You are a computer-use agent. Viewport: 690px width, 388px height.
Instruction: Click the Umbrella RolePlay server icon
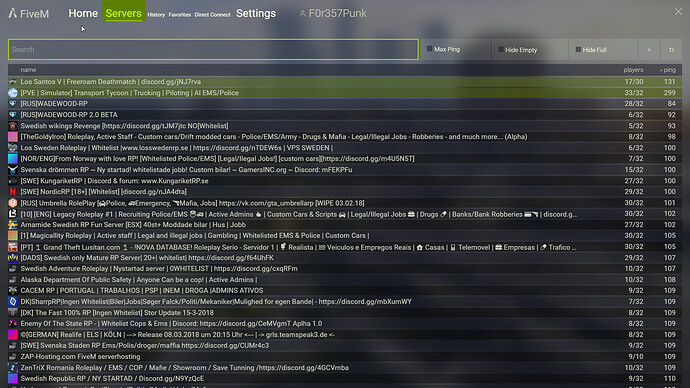pyautogui.click(x=13, y=203)
